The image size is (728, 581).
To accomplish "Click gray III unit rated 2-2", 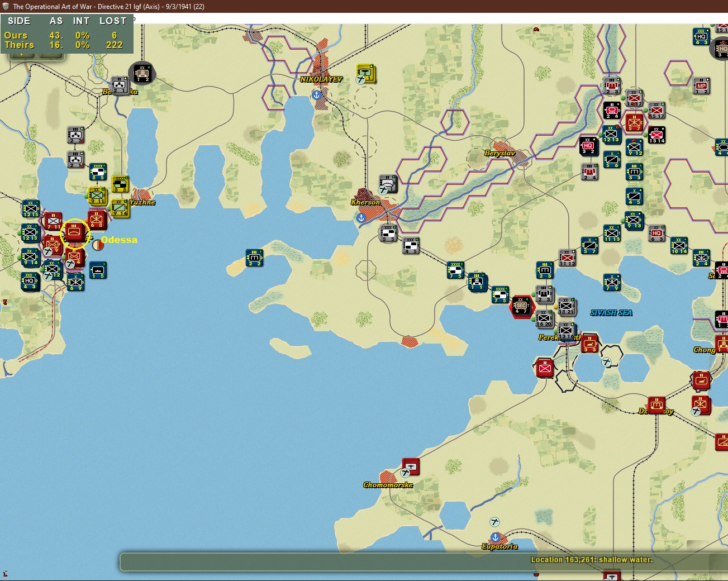I will point(75,135).
